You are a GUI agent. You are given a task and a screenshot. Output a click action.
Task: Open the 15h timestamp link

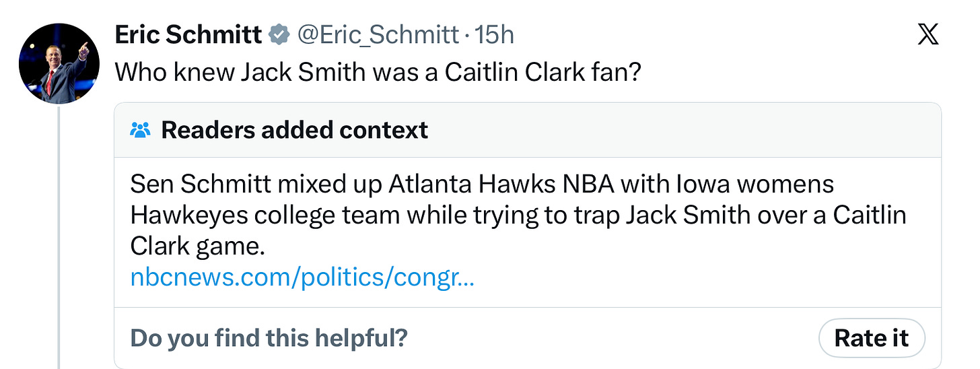tap(495, 35)
